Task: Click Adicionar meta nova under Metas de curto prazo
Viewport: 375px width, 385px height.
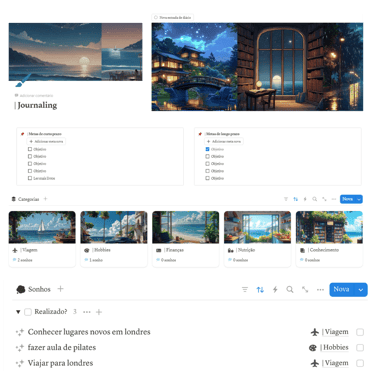Action: 46,141
